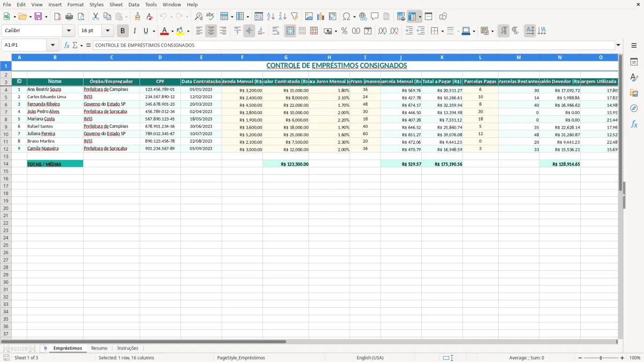The width and height of the screenshot is (644, 362).
Task: Open the Font Name dropdown arrow
Action: pyautogui.click(x=69, y=31)
